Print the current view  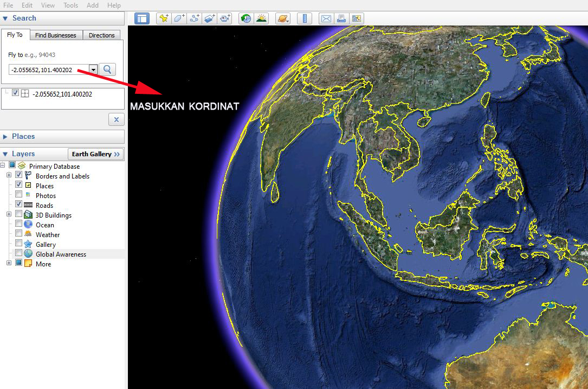[x=341, y=18]
